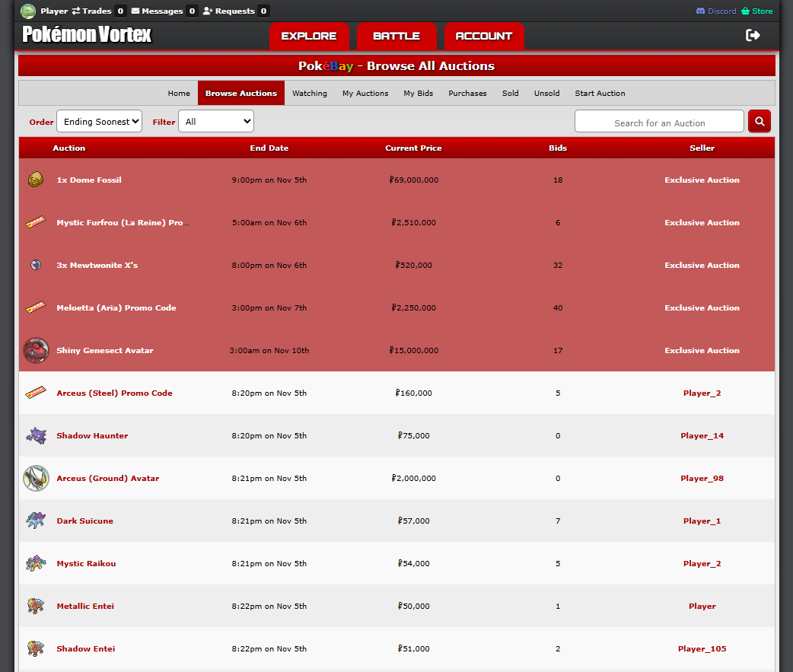This screenshot has height=672, width=793.
Task: Click the Arceus (Ground) avatar icon
Action: coord(36,479)
